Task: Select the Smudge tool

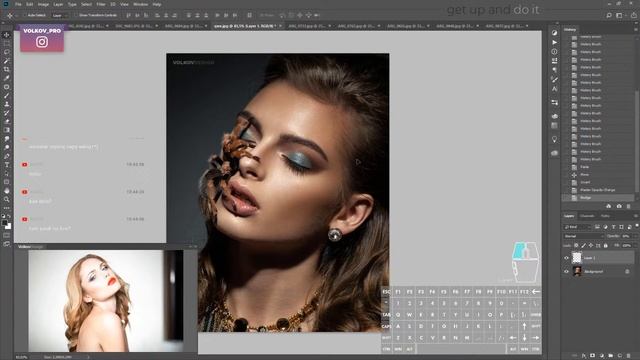Action: [7, 139]
